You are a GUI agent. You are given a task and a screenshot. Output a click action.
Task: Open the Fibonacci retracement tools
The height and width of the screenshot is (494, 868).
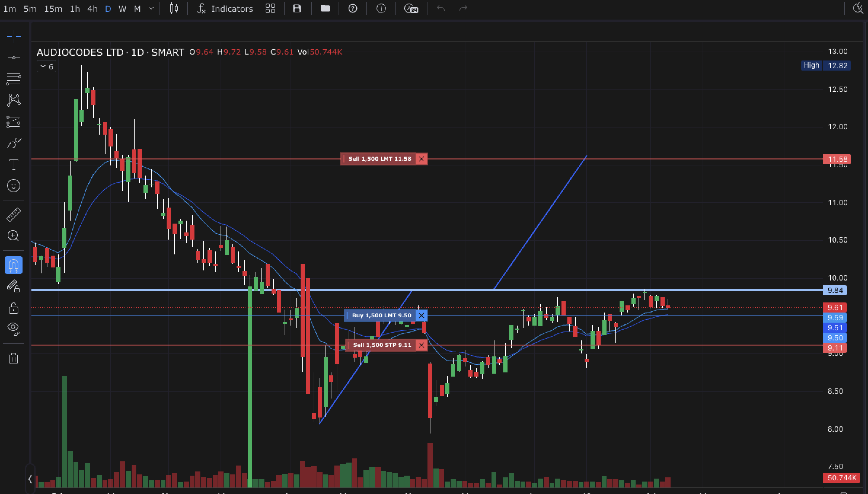[14, 79]
